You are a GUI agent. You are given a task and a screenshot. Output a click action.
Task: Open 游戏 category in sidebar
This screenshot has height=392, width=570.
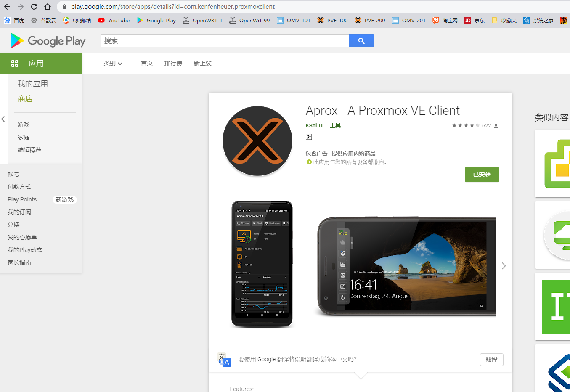pos(24,124)
